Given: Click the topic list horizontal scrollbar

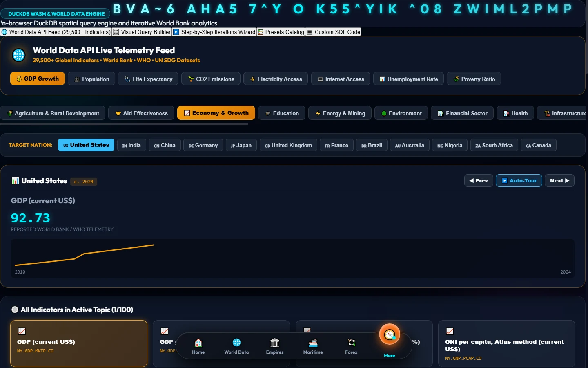Looking at the screenshot, I should (x=124, y=123).
